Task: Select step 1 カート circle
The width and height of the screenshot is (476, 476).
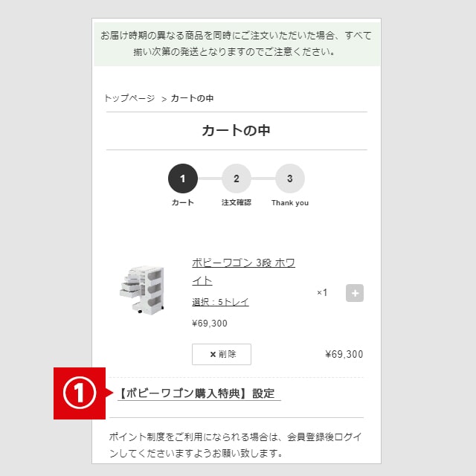Action: click(x=183, y=178)
